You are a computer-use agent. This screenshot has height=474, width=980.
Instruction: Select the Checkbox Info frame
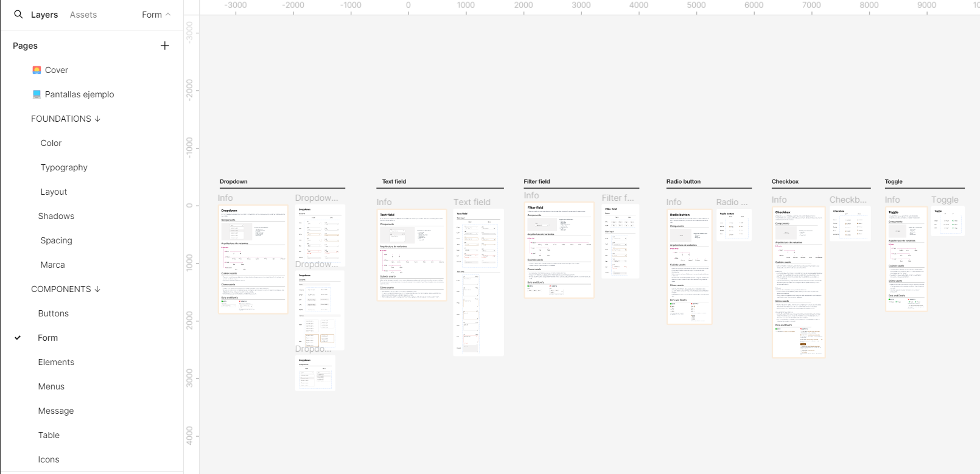(x=798, y=282)
